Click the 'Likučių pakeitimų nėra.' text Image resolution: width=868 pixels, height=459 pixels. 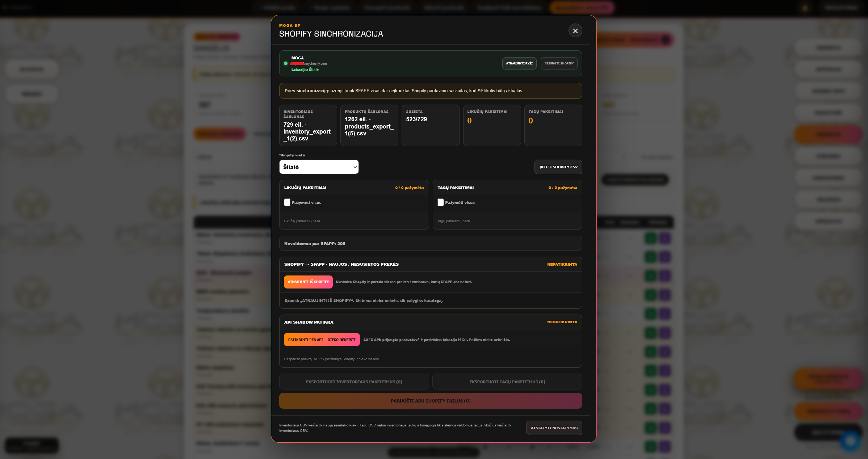click(x=302, y=221)
